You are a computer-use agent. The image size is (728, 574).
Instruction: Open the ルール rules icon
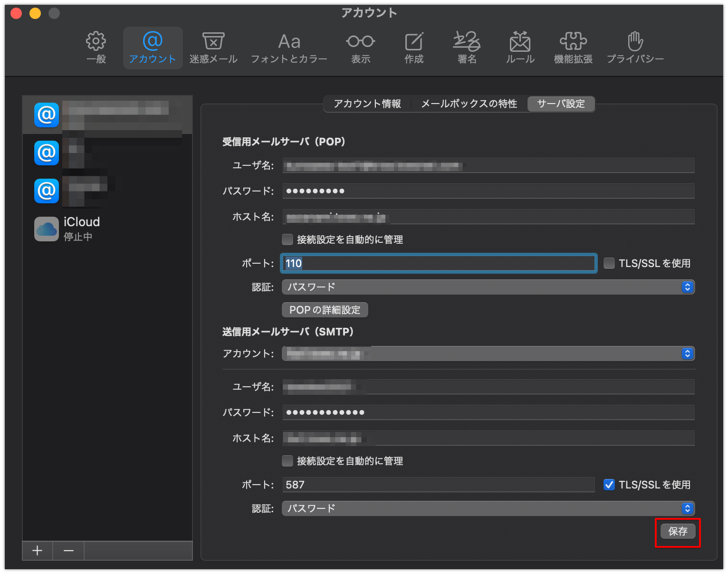coord(520,48)
